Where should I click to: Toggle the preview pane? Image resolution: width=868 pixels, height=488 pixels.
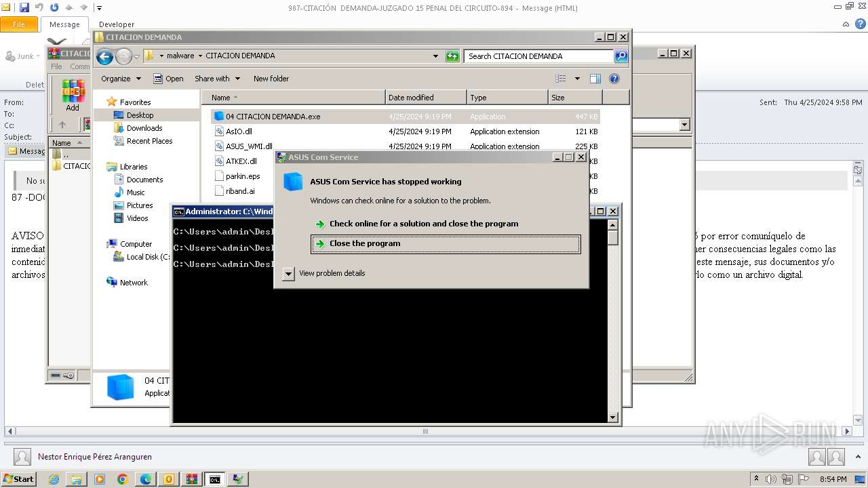tap(595, 79)
